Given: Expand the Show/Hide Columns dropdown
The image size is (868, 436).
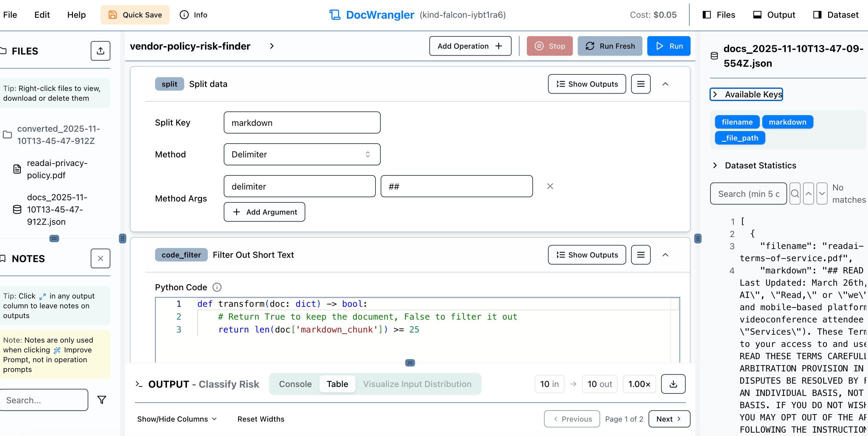Looking at the screenshot, I should [x=177, y=419].
